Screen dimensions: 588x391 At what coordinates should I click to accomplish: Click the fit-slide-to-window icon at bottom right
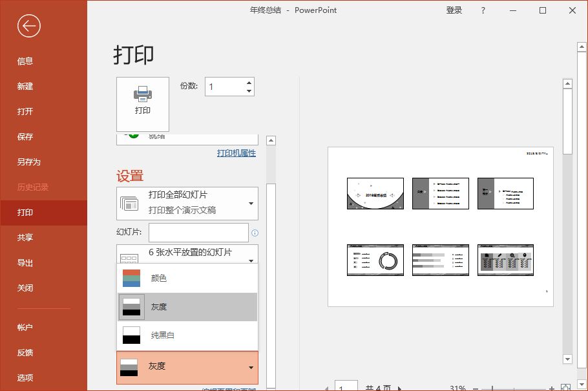(x=565, y=387)
